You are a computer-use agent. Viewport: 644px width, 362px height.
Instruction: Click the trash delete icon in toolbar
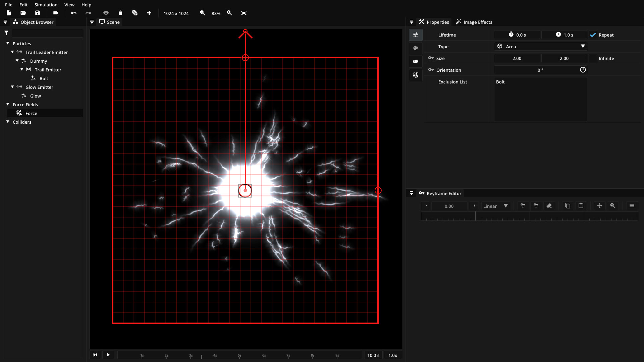tap(120, 13)
